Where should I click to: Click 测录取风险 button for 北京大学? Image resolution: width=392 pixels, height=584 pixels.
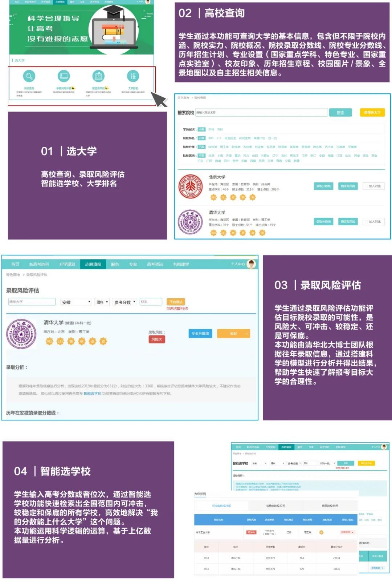(348, 186)
